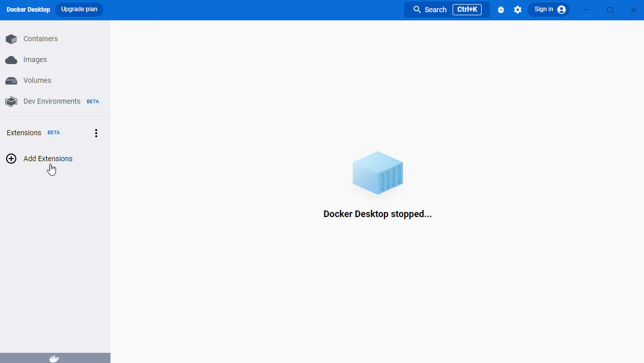
Task: Click the Docker Desktop title text
Action: [x=29, y=10]
